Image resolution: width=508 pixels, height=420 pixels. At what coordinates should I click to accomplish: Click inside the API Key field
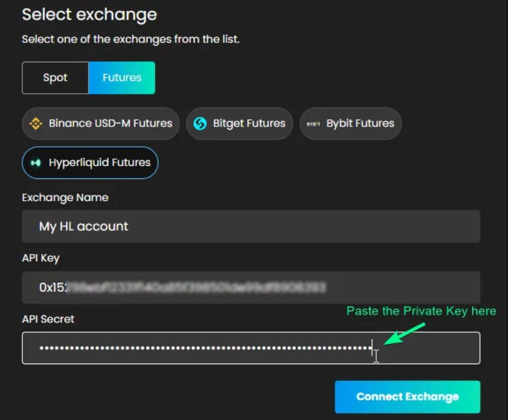click(251, 287)
